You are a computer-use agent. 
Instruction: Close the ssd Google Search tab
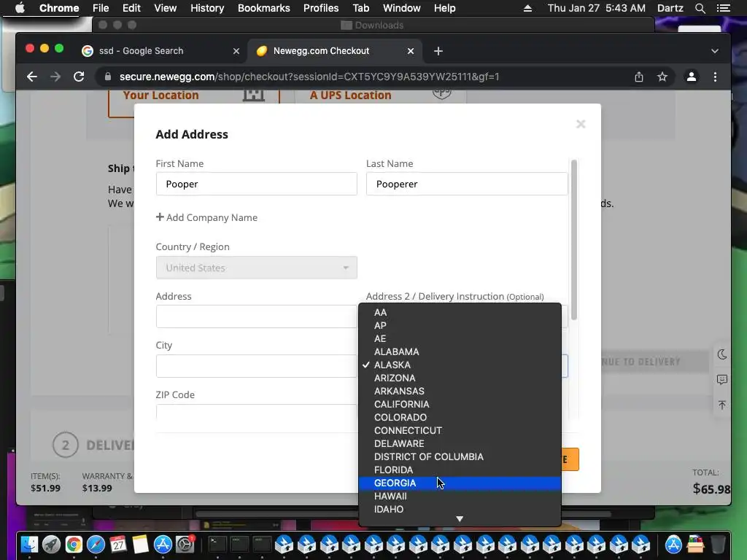click(236, 51)
